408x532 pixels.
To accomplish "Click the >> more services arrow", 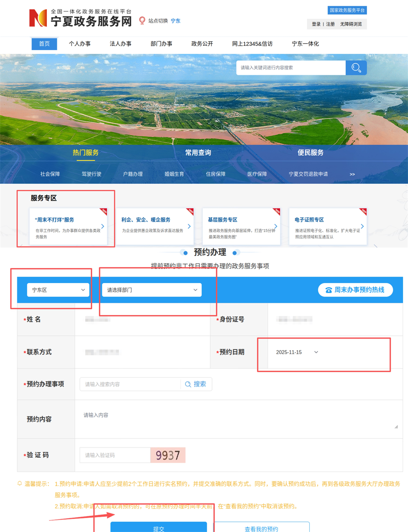I will click(x=352, y=174).
